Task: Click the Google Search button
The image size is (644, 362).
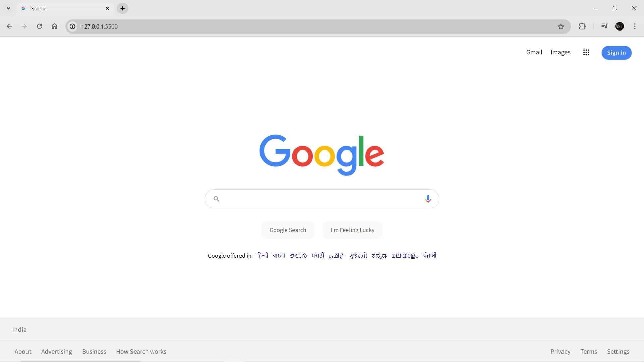Action: pyautogui.click(x=287, y=229)
